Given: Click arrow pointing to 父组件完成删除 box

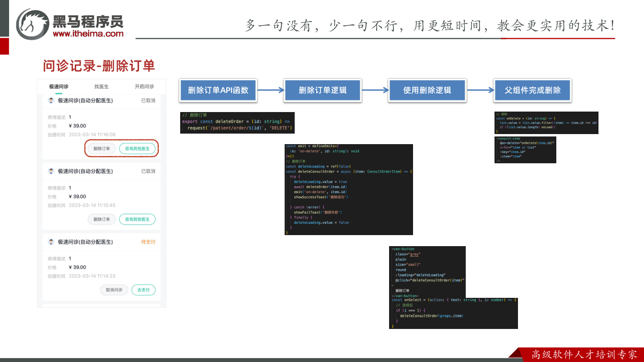Looking at the screenshot, I should [480, 90].
